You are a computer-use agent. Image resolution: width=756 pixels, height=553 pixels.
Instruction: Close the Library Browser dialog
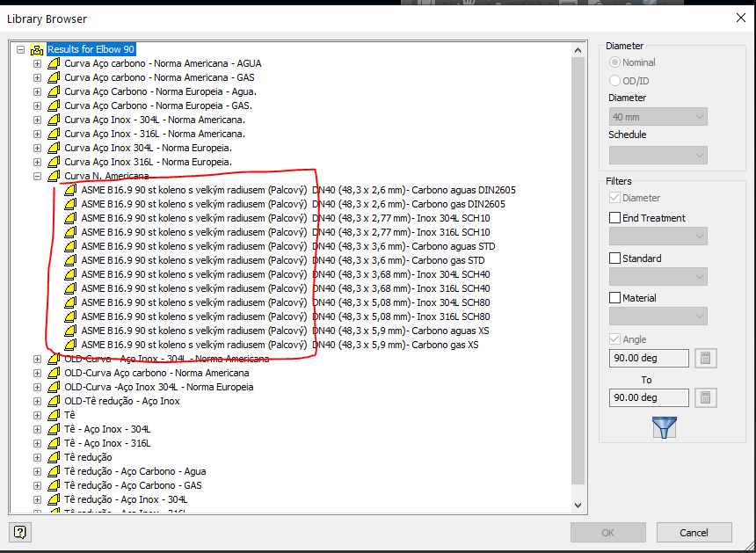click(x=740, y=18)
